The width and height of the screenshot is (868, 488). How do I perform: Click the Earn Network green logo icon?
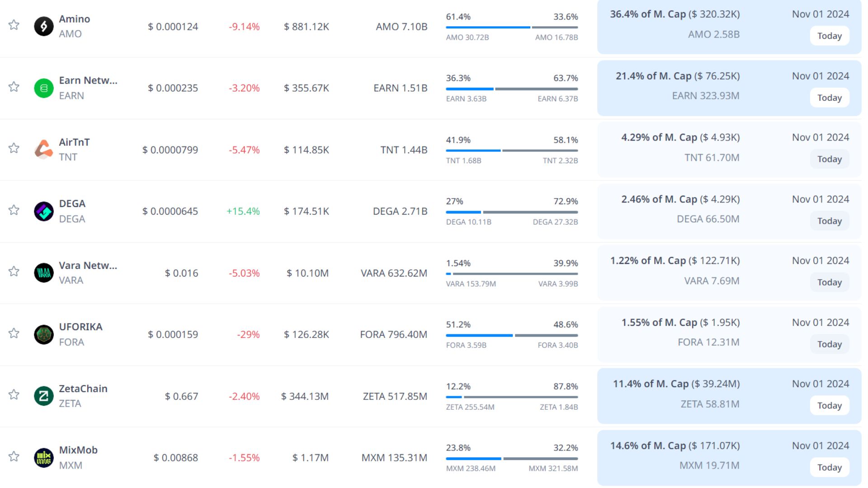tap(44, 88)
